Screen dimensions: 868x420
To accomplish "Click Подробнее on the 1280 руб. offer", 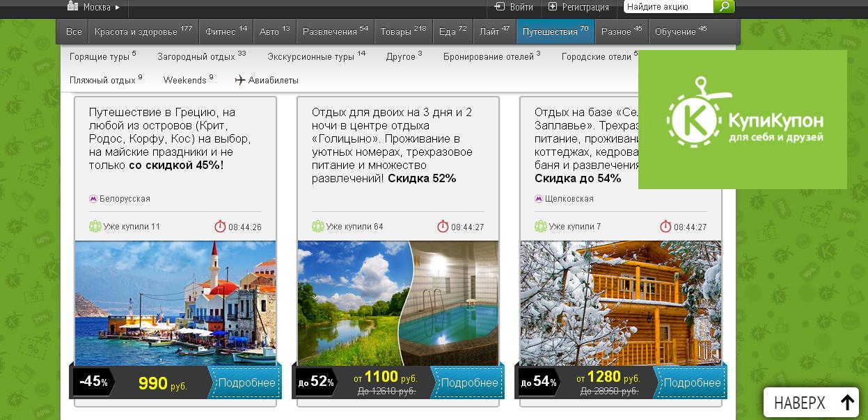I will [692, 382].
